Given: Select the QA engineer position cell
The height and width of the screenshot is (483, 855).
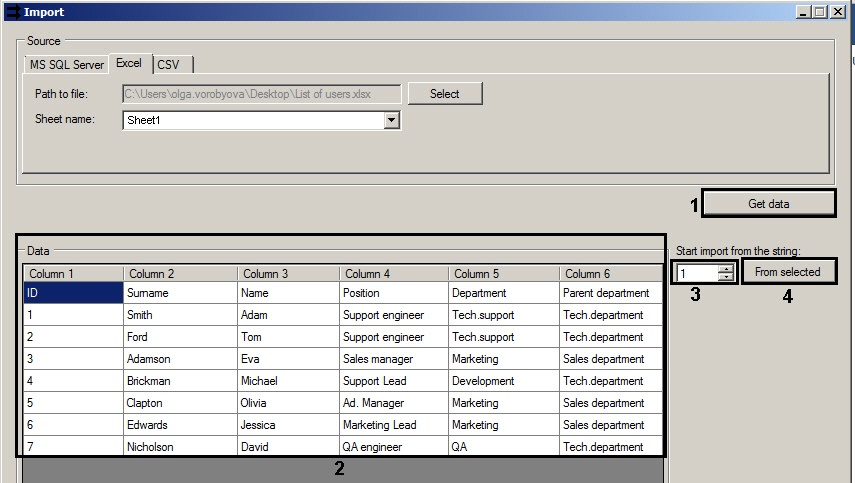Looking at the screenshot, I should click(x=393, y=447).
